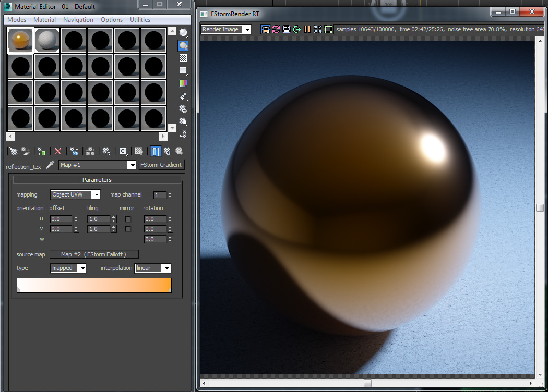Click the w rotation input field
Viewport: 548px width, 392px height.
tap(156, 239)
